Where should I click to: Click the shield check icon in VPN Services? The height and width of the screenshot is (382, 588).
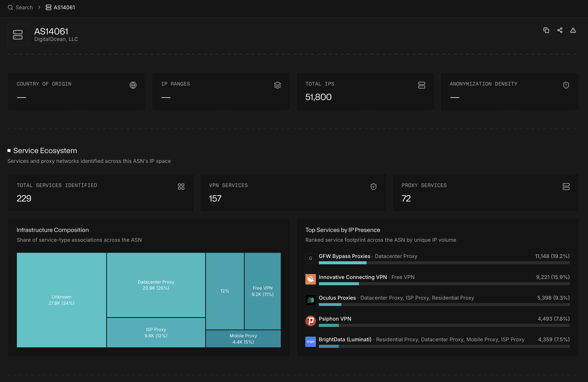tap(374, 187)
